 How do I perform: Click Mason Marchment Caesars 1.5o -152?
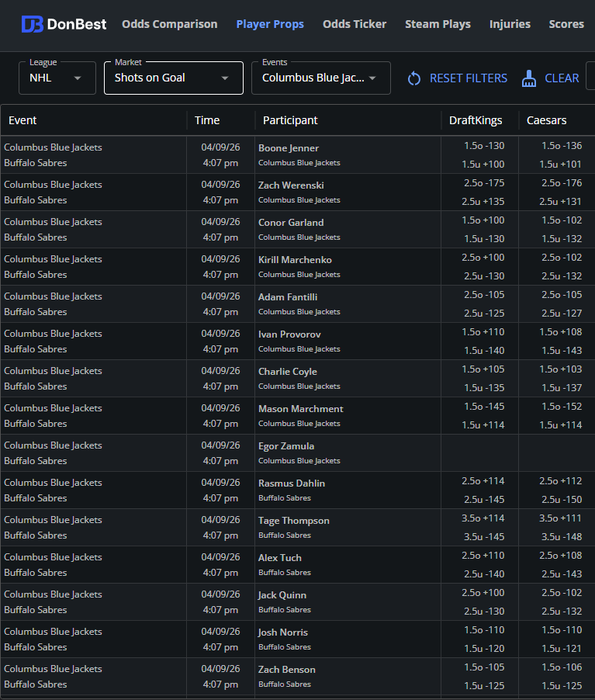click(x=562, y=407)
